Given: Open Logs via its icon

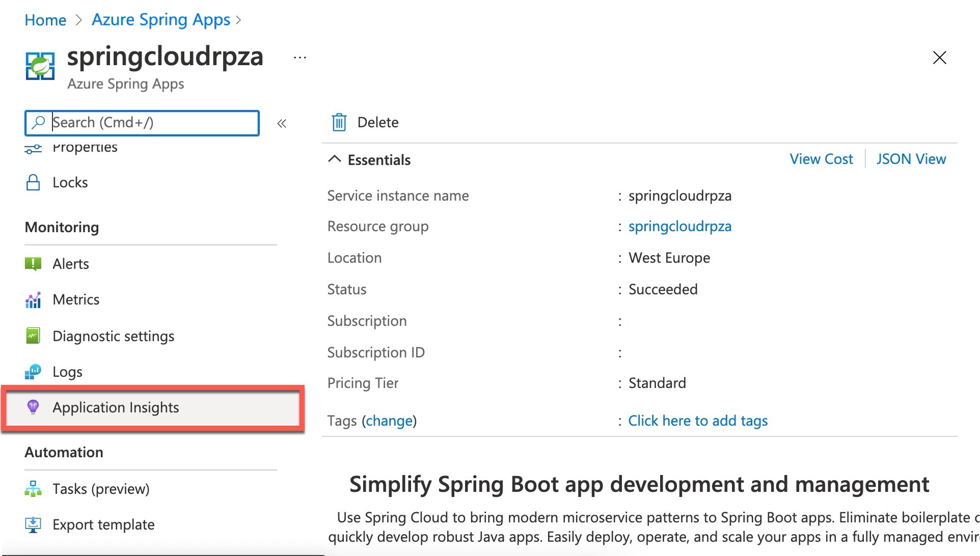Looking at the screenshot, I should pos(33,372).
